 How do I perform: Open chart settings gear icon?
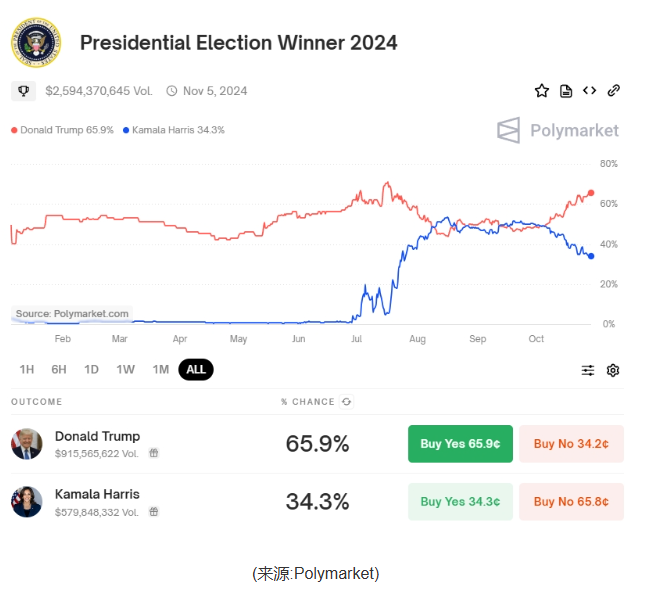(x=613, y=370)
